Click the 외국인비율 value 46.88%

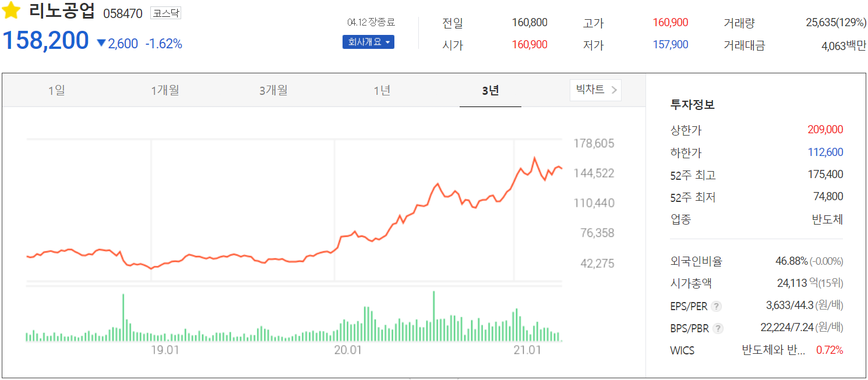pyautogui.click(x=792, y=261)
